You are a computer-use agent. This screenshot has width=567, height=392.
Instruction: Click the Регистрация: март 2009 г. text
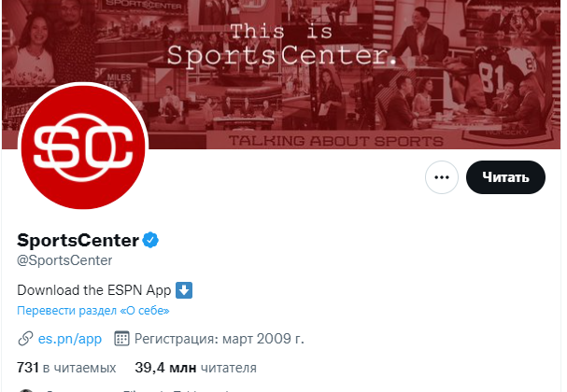(x=220, y=337)
